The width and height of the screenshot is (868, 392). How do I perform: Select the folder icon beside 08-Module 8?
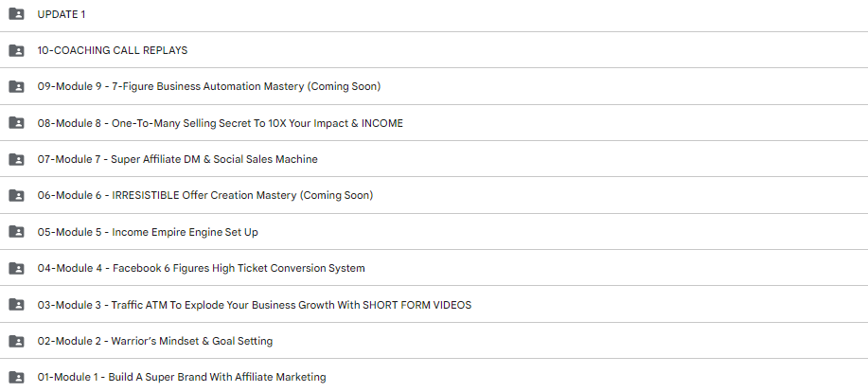point(17,123)
